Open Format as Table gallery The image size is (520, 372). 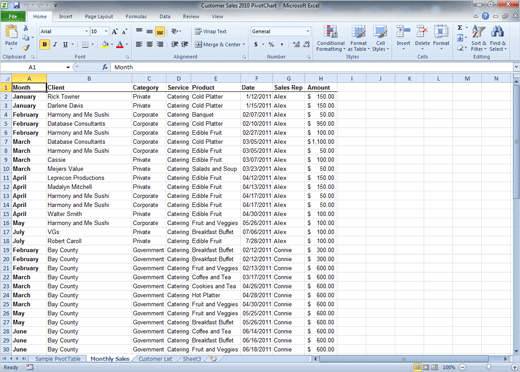[359, 38]
